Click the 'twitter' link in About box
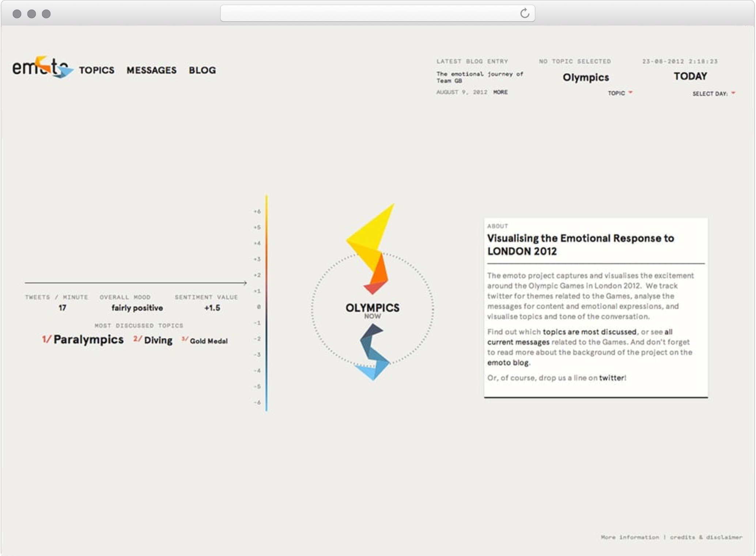The image size is (756, 556). tap(612, 378)
